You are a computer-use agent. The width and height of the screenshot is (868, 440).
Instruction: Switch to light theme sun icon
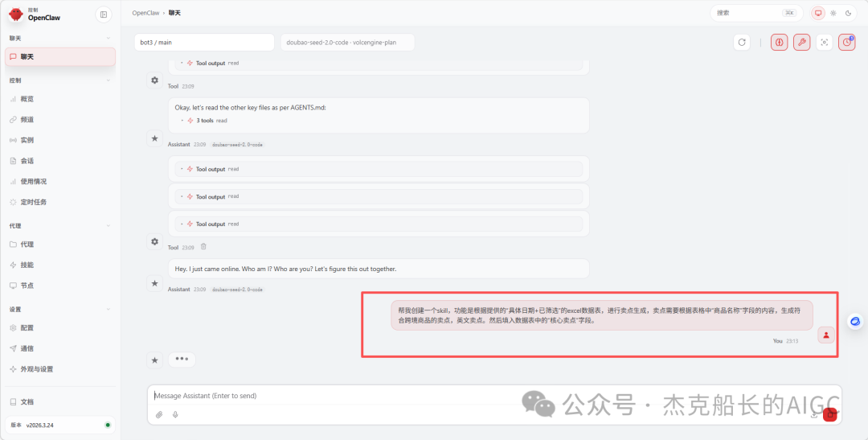[x=833, y=13]
